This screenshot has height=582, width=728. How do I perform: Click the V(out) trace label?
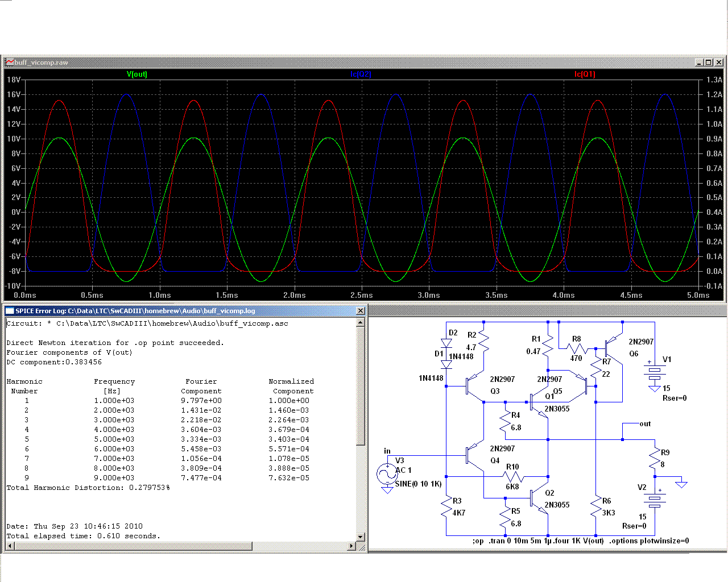click(x=137, y=74)
